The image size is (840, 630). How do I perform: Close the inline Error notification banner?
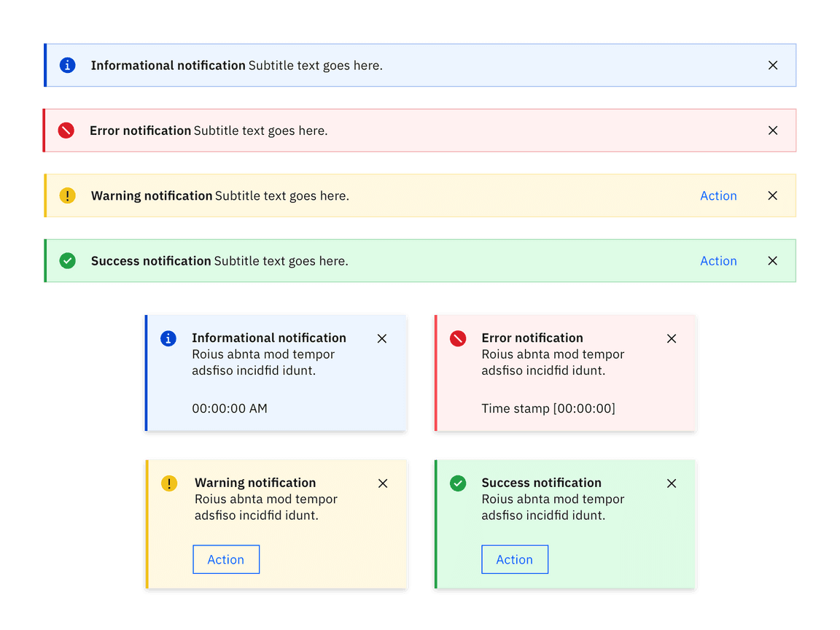pyautogui.click(x=773, y=131)
